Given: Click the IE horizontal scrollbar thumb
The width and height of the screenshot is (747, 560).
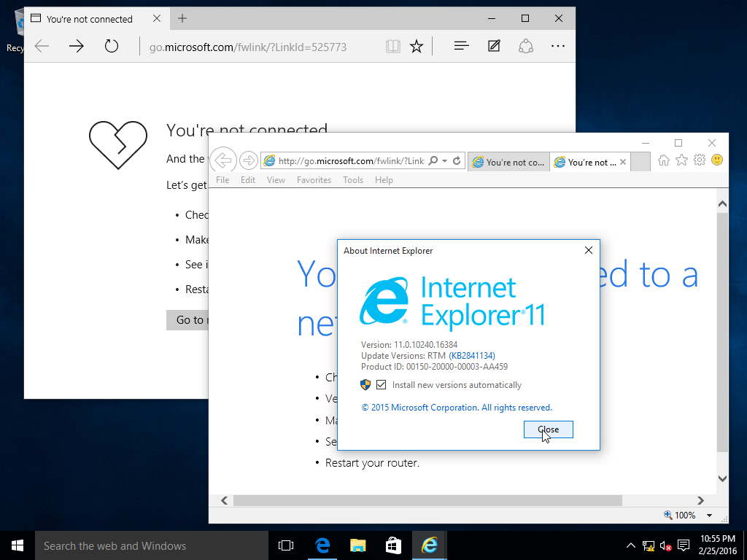Looking at the screenshot, I should tap(427, 500).
